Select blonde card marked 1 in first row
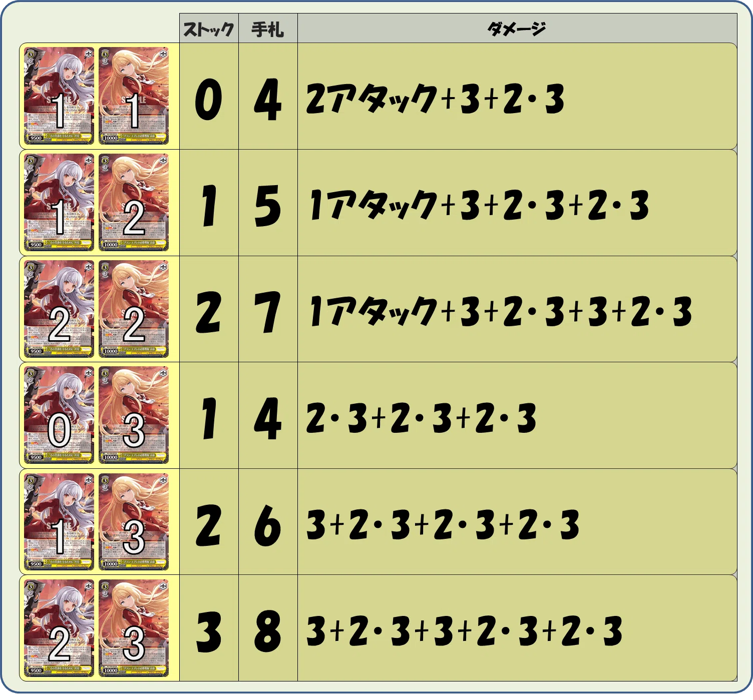 coord(134,96)
